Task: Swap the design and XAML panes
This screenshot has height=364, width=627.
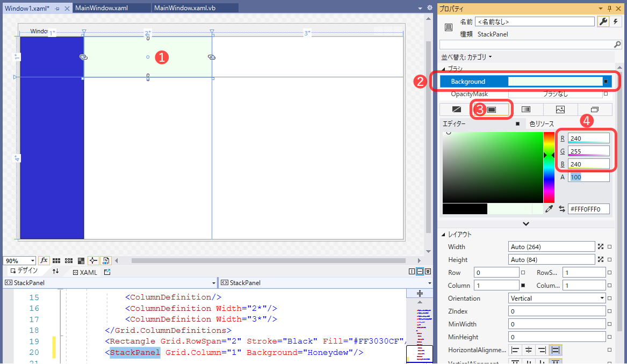Action: [55, 271]
